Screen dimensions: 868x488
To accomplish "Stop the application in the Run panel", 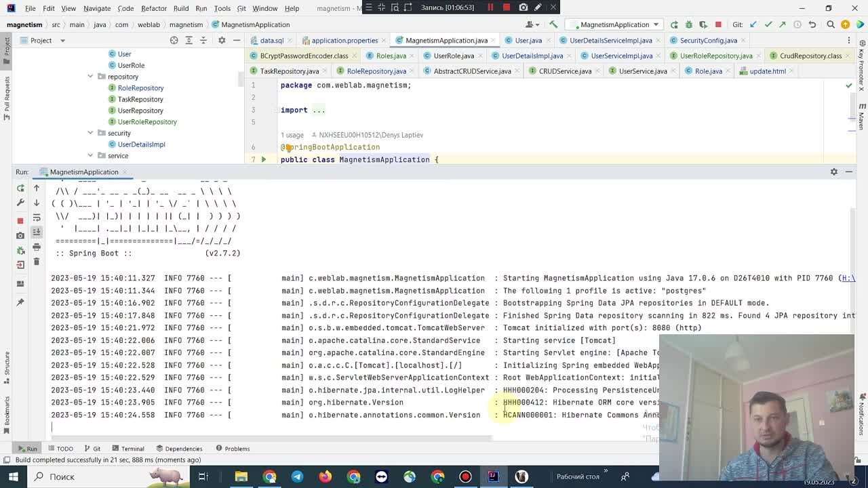I will pyautogui.click(x=20, y=221).
